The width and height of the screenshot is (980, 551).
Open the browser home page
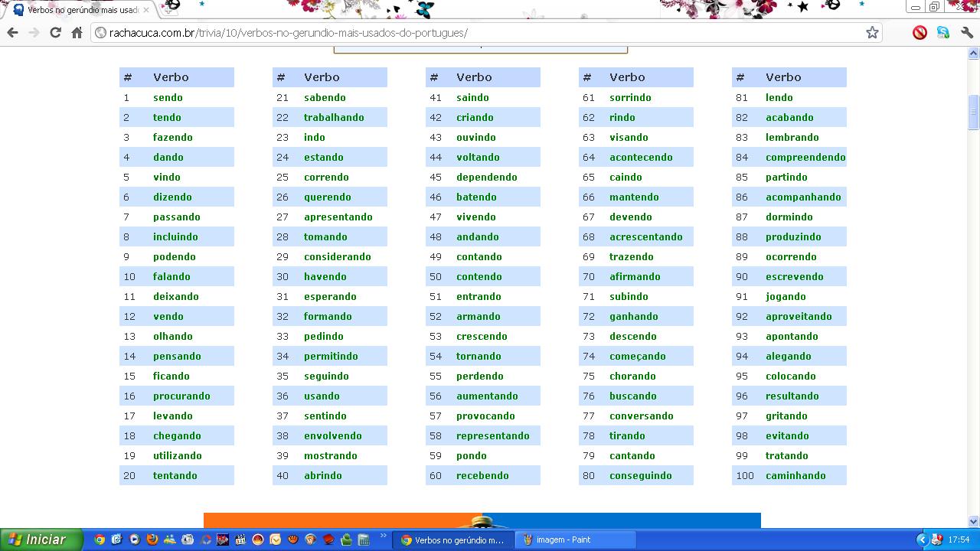coord(77,32)
